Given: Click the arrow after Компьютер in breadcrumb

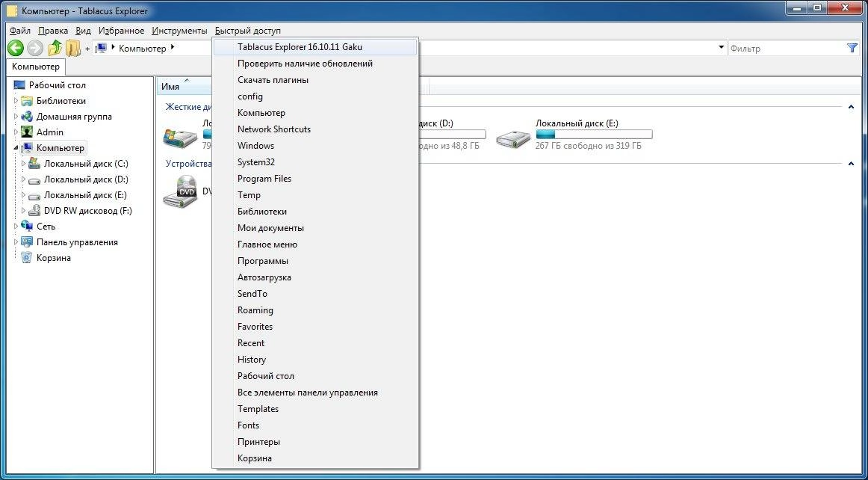Looking at the screenshot, I should pyautogui.click(x=172, y=48).
